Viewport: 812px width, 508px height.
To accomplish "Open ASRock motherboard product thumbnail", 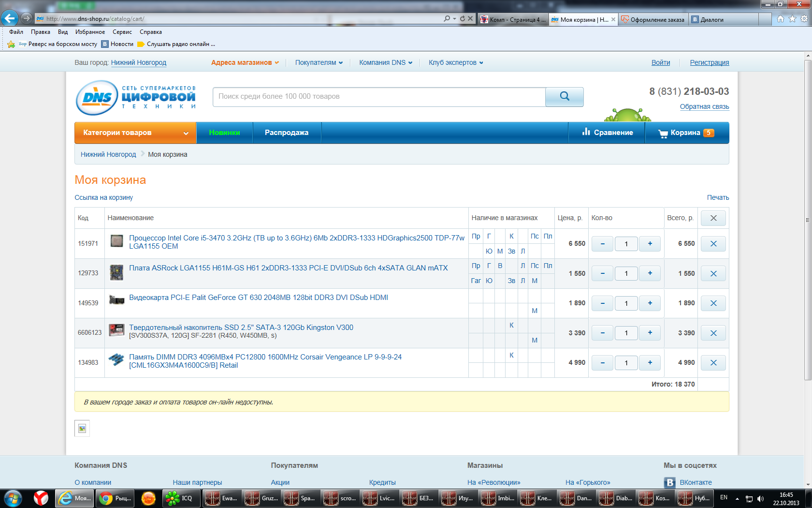I will coord(116,272).
